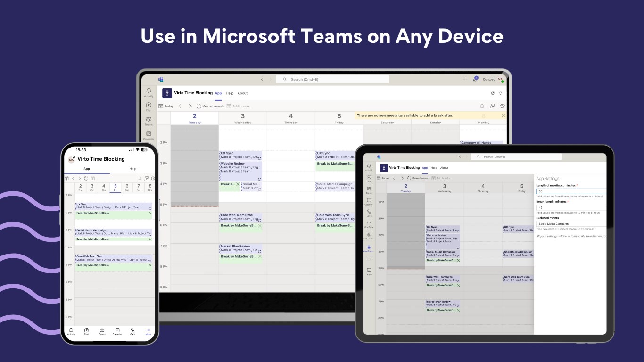644x362 pixels.
Task: Select day 6 Sat on phone
Action: point(127,188)
